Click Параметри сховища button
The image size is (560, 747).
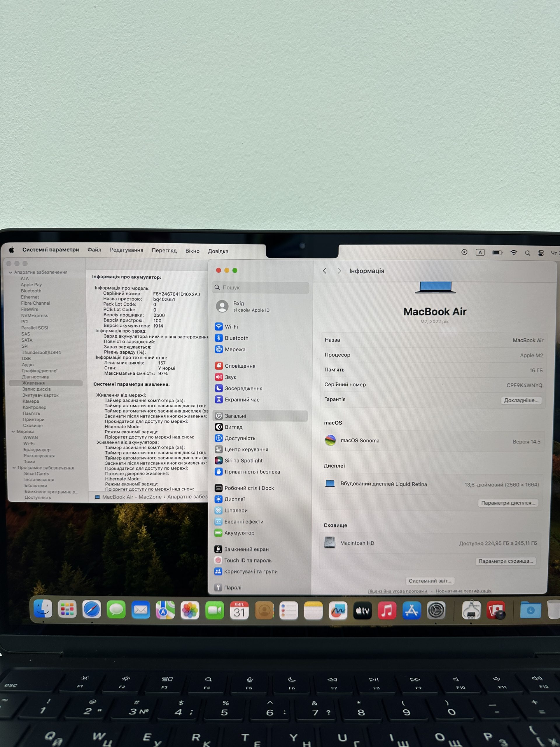(506, 561)
